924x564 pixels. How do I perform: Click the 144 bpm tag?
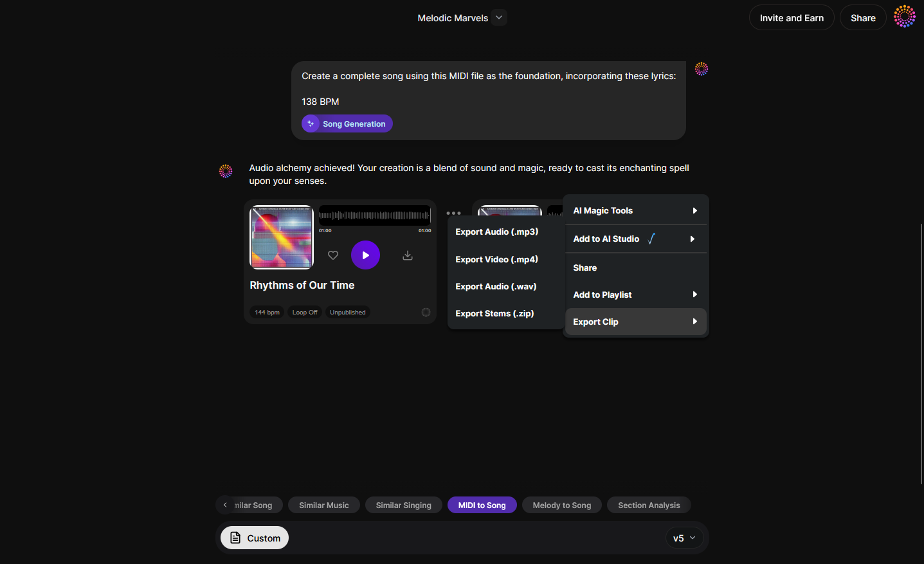tap(267, 313)
